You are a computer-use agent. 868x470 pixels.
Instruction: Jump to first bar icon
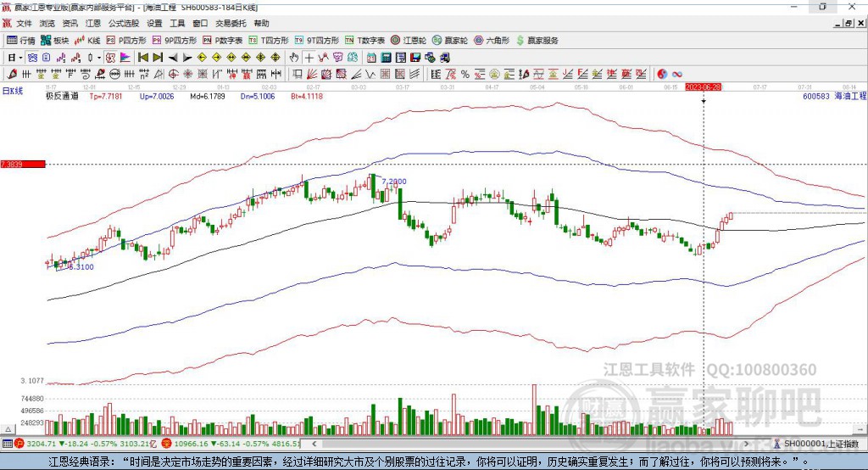point(142,58)
